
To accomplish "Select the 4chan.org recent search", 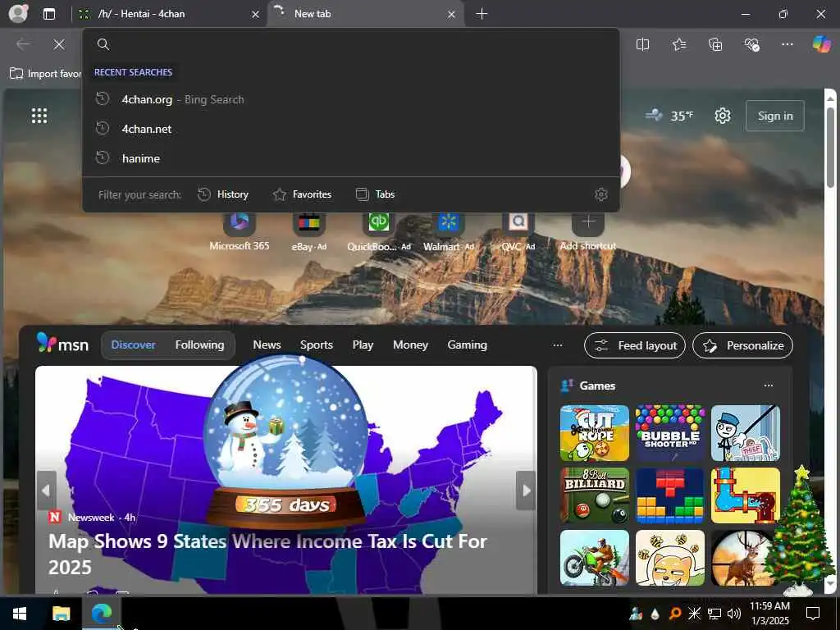I will pos(351,99).
